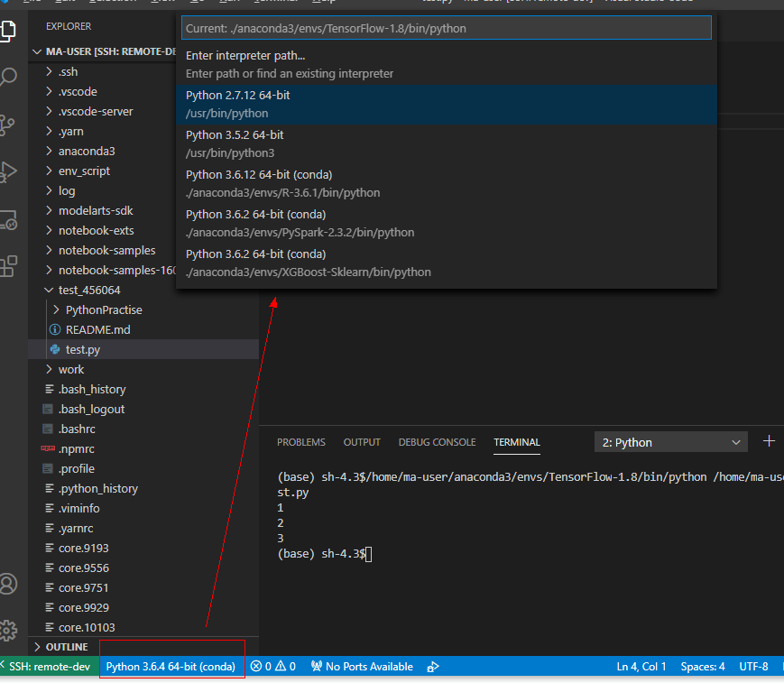The width and height of the screenshot is (784, 683).
Task: Open test.py file
Action: coord(144,349)
